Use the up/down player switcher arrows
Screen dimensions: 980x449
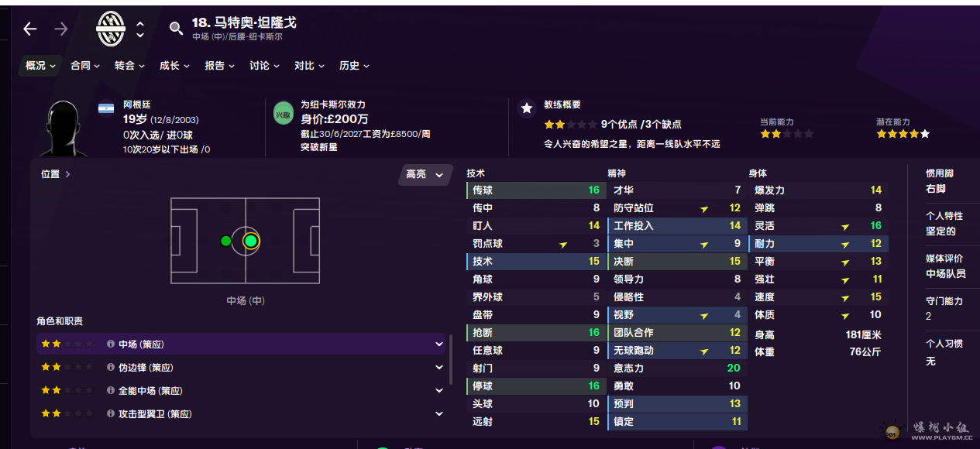[x=140, y=29]
